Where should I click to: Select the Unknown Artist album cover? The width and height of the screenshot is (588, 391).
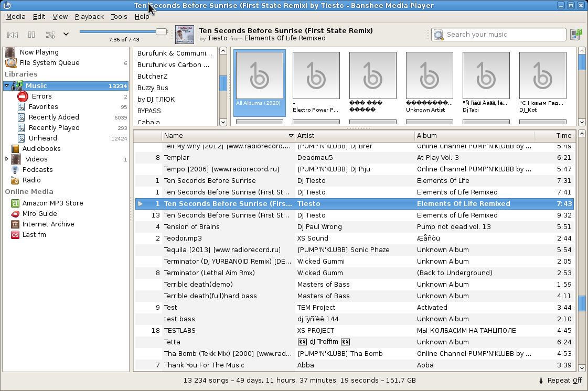tap(430, 75)
